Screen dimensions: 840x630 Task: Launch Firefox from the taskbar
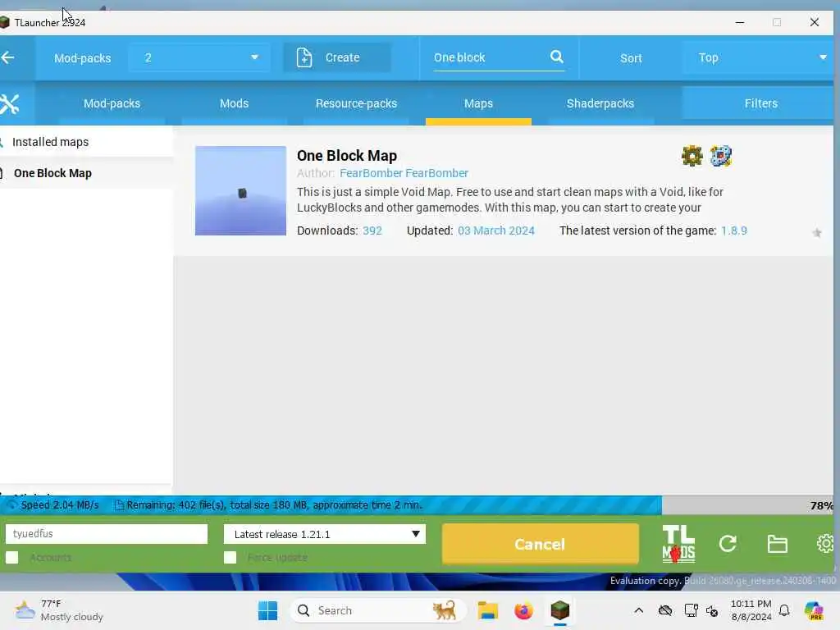pos(523,610)
